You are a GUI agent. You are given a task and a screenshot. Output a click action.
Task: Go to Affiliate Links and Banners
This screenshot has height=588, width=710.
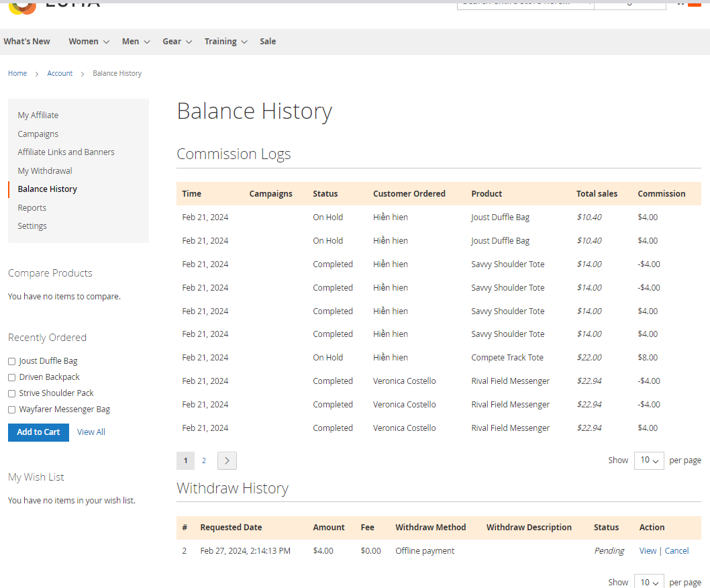66,152
